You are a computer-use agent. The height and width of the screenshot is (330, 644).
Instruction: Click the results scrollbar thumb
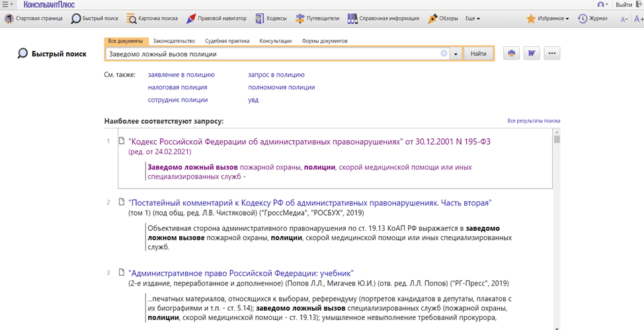click(x=557, y=140)
